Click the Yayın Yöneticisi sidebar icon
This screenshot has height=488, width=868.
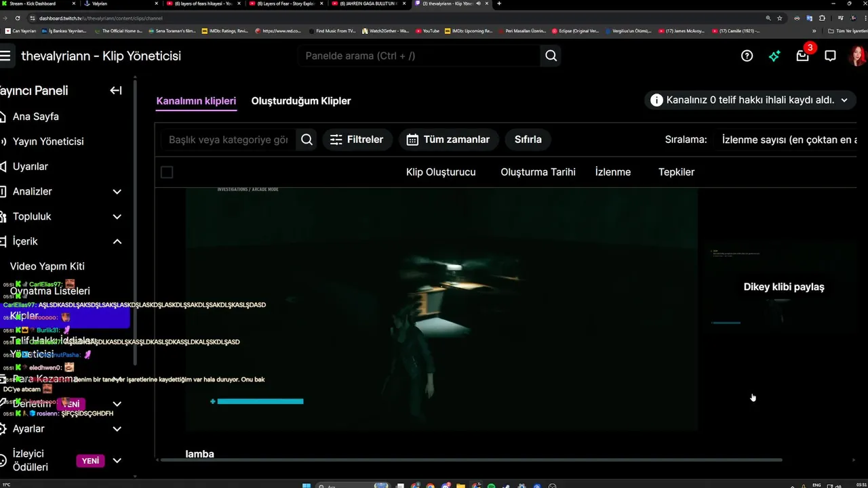(2, 142)
